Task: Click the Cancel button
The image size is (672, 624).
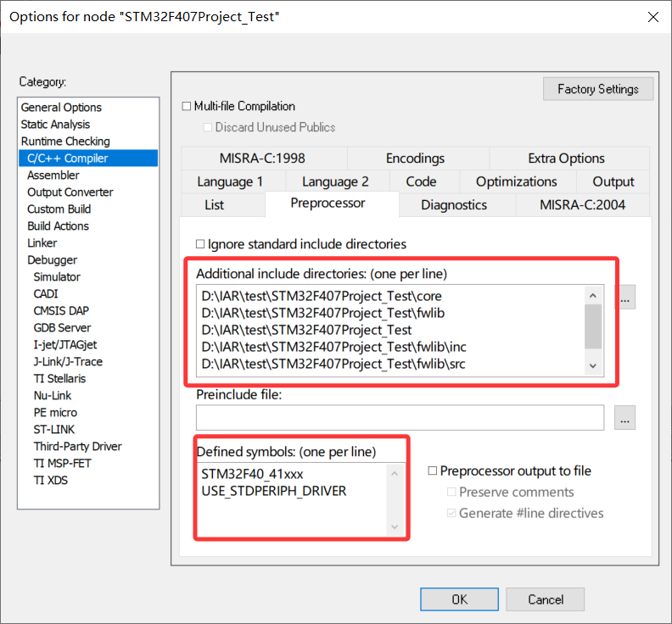Action: (545, 599)
